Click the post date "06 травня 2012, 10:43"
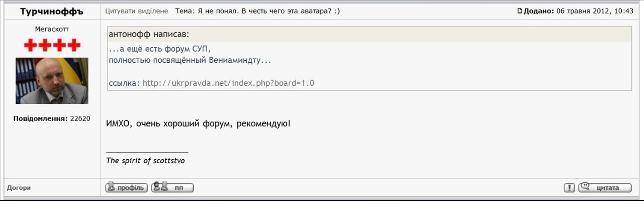Image resolution: width=644 pixels, height=201 pixels. click(595, 11)
